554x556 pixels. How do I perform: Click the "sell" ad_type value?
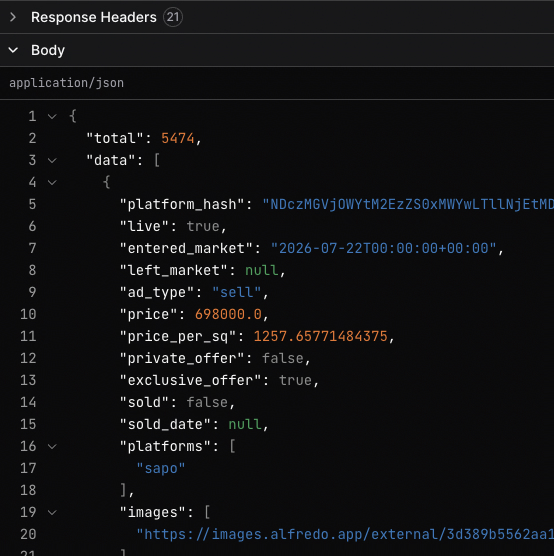click(x=237, y=293)
